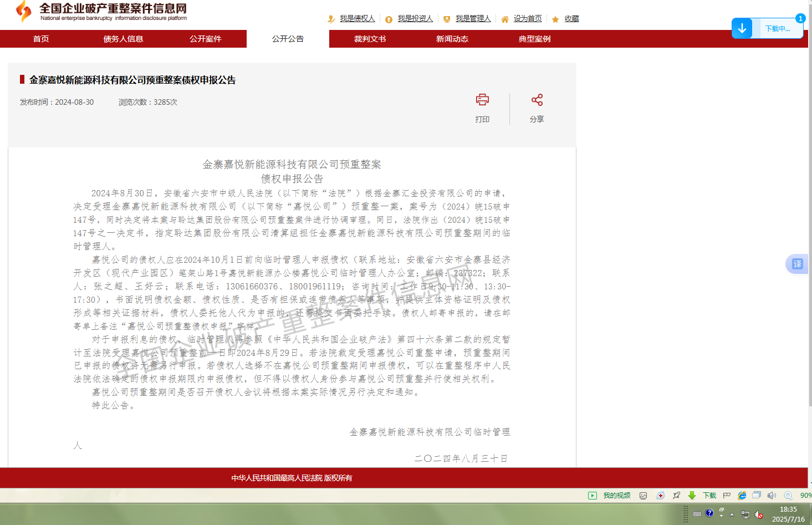Image resolution: width=812 pixels, height=525 pixels.
Task: Show hidden tray icons arrow
Action: [732, 515]
